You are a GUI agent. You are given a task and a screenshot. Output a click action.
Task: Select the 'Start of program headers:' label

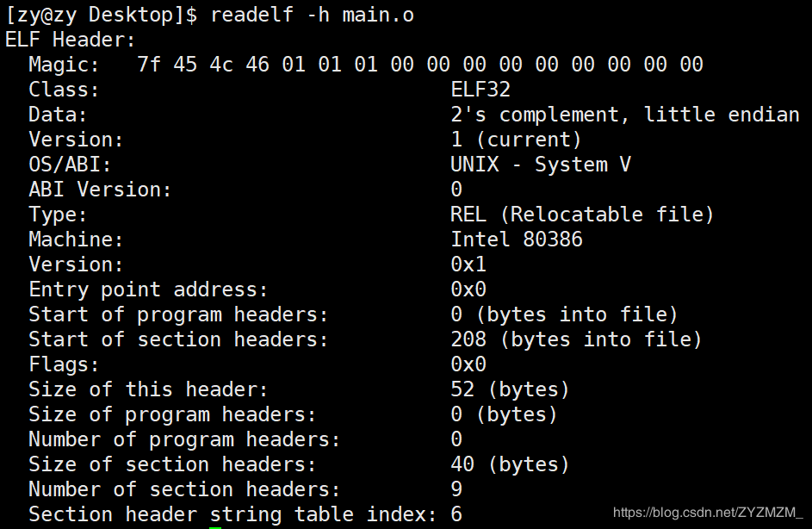(178, 314)
